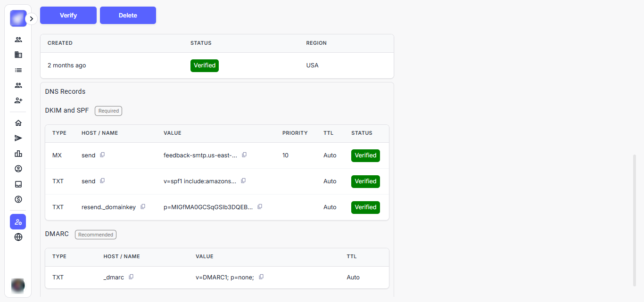This screenshot has width=644, height=302.
Task: Open the inbox tray icon in sidebar
Action: [x=18, y=184]
